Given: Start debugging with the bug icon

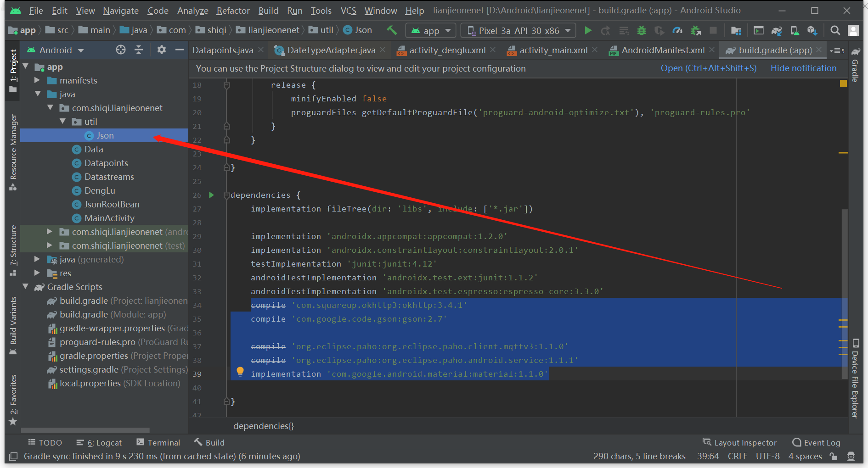Looking at the screenshot, I should pos(642,30).
